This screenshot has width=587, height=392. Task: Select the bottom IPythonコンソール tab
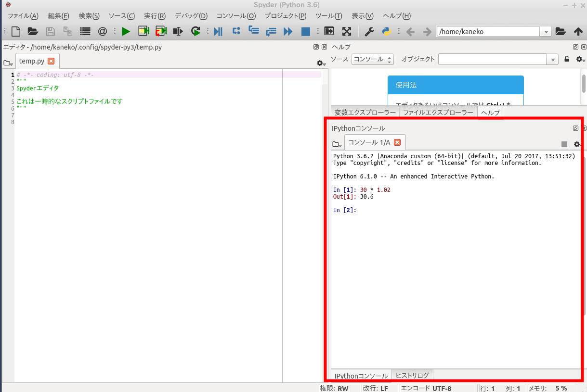click(x=361, y=376)
